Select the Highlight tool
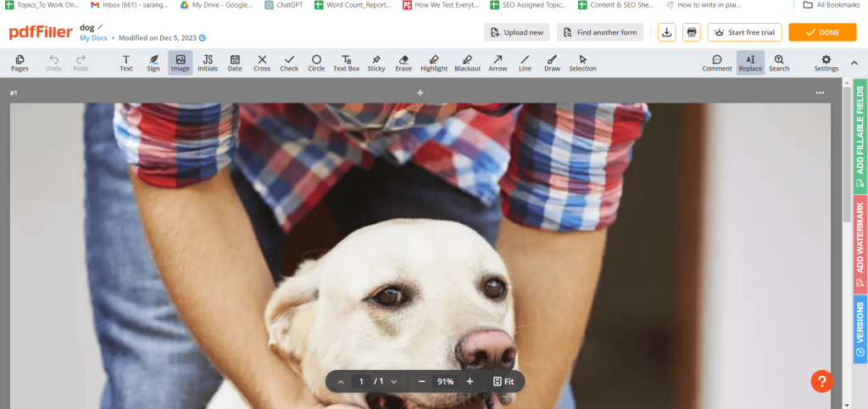 [x=434, y=63]
